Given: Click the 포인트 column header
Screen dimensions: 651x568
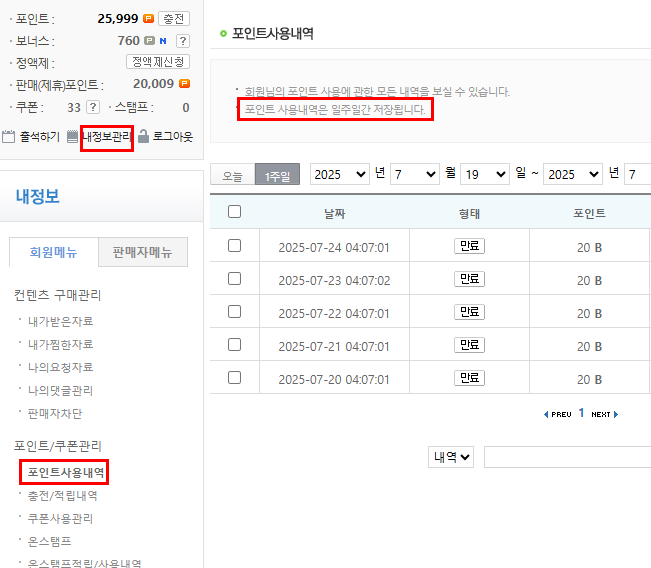Looking at the screenshot, I should tap(590, 213).
